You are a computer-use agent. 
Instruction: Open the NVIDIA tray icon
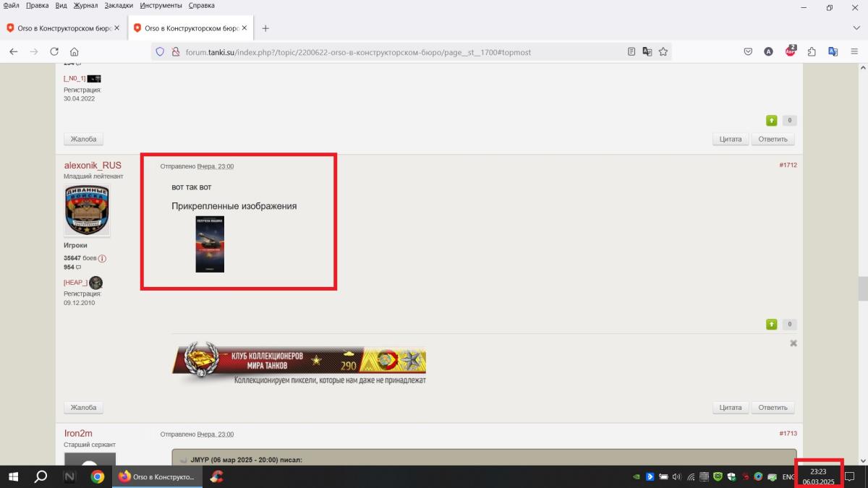[x=637, y=476]
